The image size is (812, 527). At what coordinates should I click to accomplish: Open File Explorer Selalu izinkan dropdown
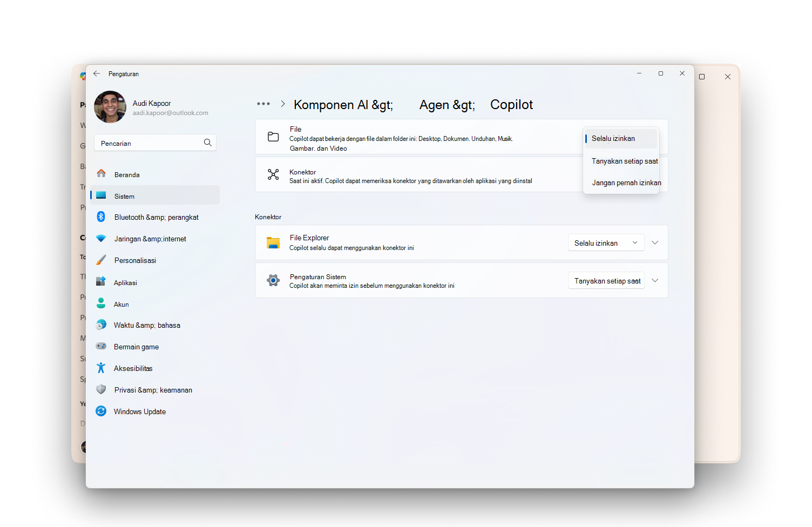pos(606,243)
